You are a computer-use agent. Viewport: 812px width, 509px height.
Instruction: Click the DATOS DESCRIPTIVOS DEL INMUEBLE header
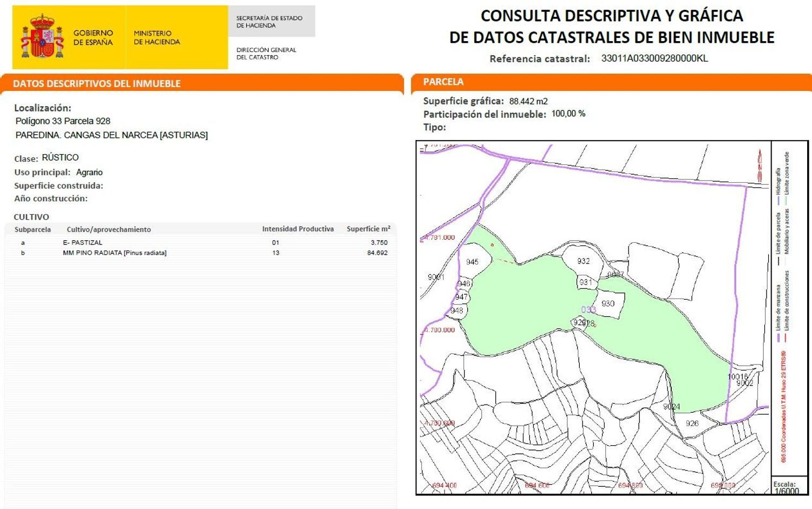click(97, 84)
